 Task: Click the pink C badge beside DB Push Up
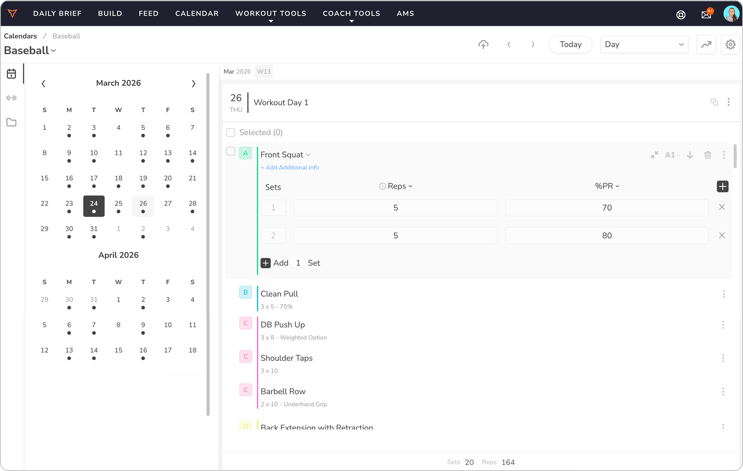pyautogui.click(x=245, y=323)
